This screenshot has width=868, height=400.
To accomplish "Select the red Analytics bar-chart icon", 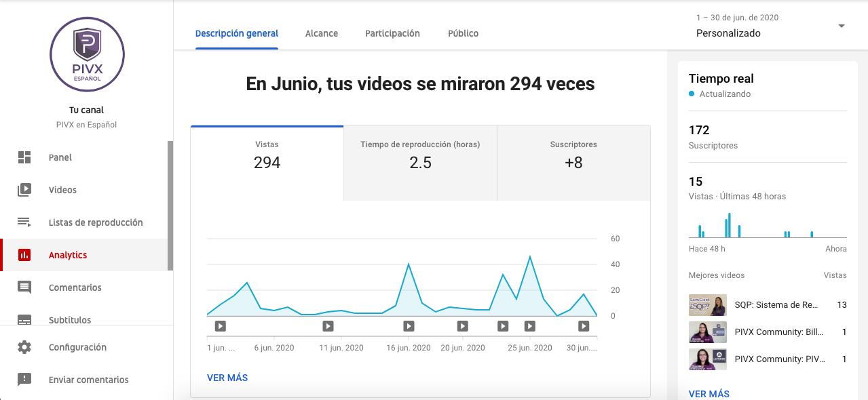I will [24, 255].
